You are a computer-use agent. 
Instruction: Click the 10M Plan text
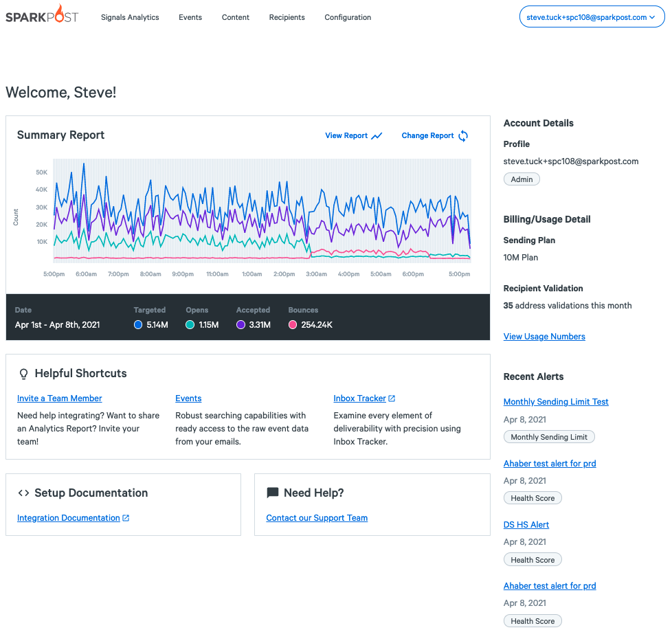point(521,258)
